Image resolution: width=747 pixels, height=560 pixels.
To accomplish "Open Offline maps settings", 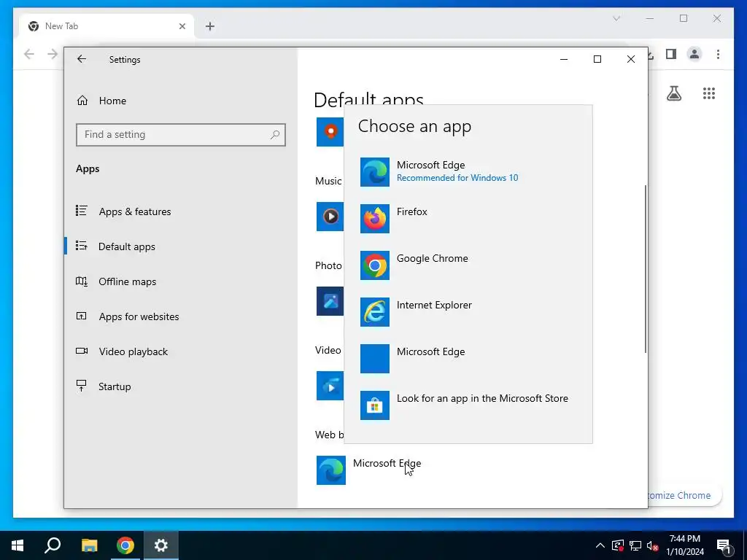I will [x=181, y=281].
